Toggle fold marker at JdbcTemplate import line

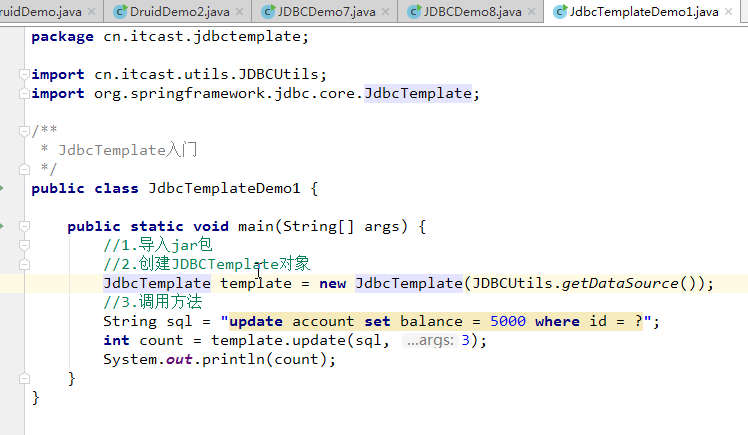pyautogui.click(x=24, y=93)
